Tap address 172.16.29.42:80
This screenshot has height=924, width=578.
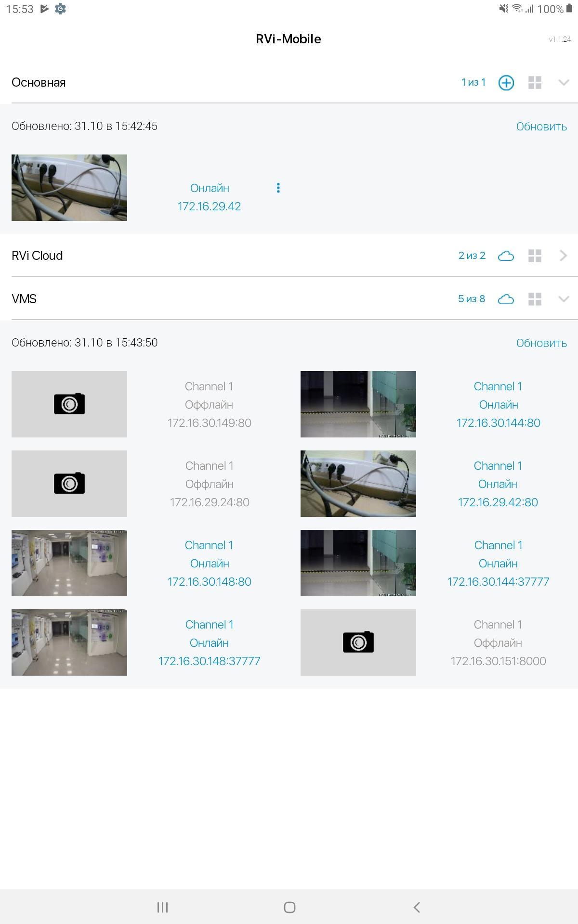coord(498,502)
